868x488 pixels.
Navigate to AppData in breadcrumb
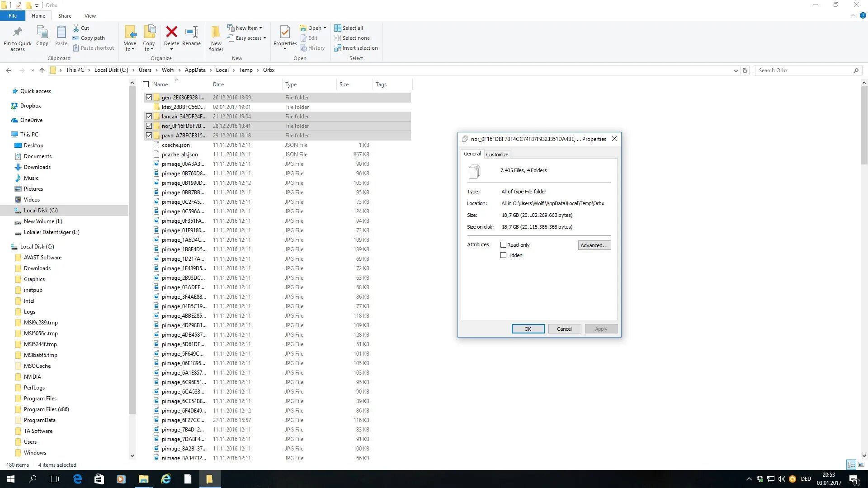point(195,70)
